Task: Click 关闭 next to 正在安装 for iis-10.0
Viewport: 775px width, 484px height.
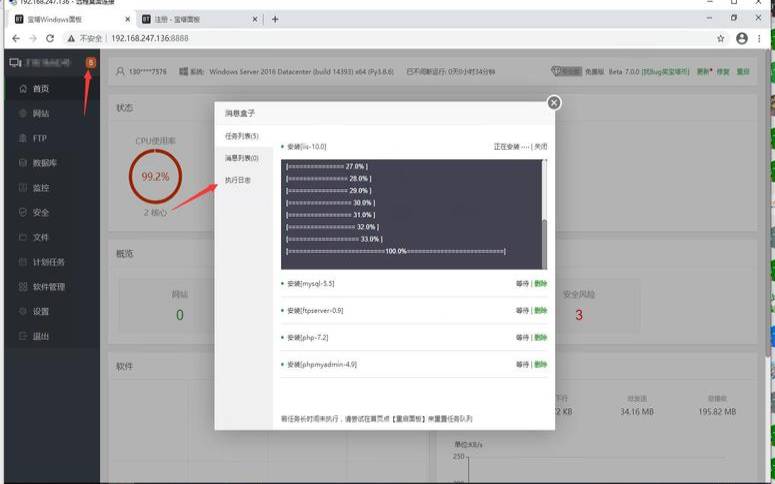Action: [541, 147]
